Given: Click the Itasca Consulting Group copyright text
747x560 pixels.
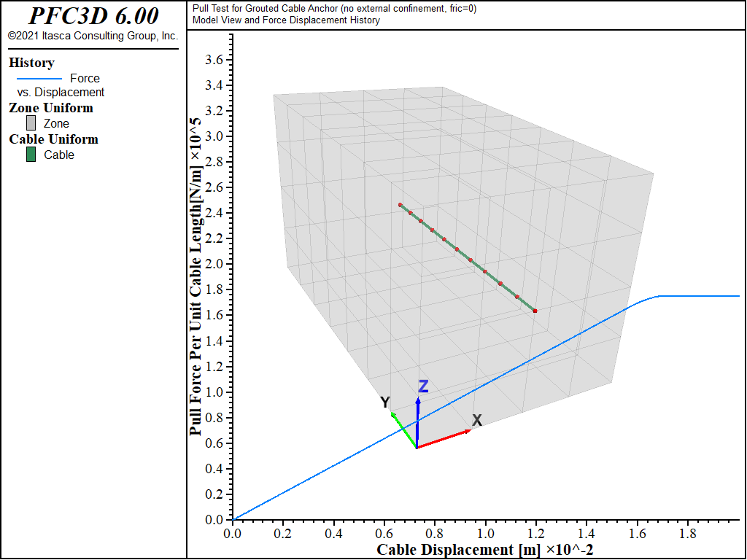Looking at the screenshot, I should tap(93, 36).
